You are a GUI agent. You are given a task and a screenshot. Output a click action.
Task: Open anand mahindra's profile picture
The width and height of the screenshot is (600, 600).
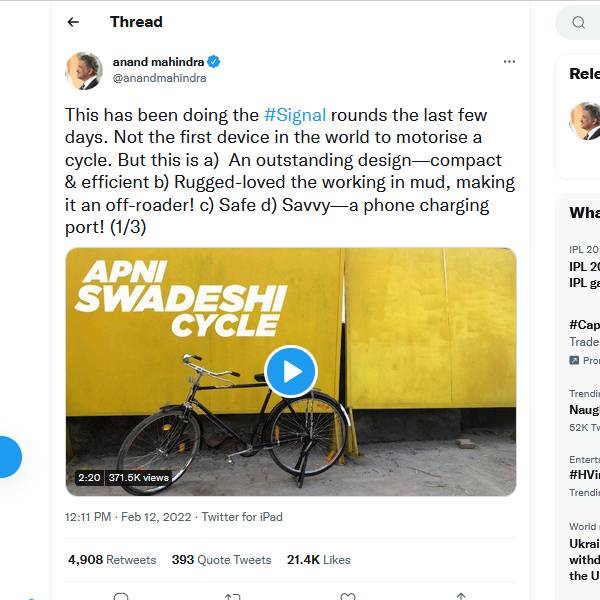tap(84, 70)
